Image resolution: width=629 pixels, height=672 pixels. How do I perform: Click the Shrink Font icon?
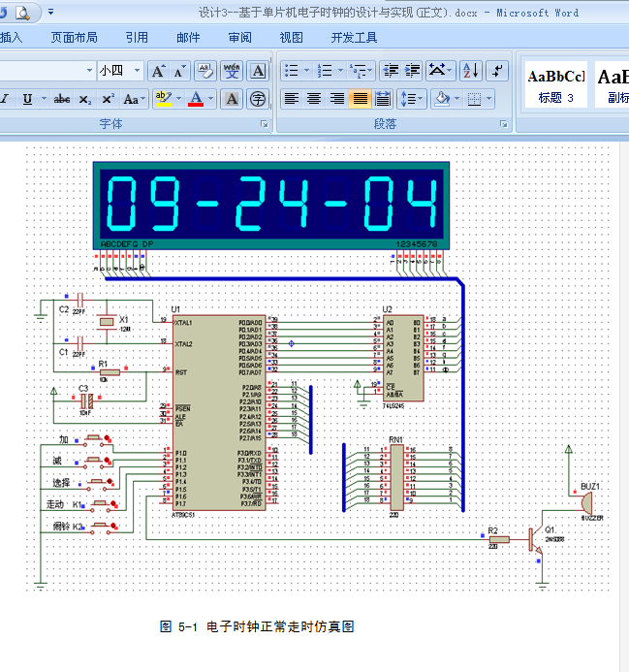(x=179, y=71)
